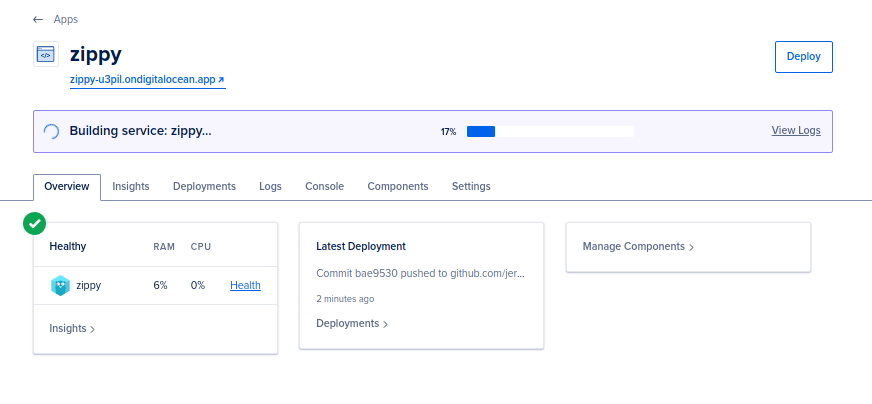Viewport: 872px width, 404px height.
Task: Click the green healthy checkmark badge
Action: click(35, 223)
